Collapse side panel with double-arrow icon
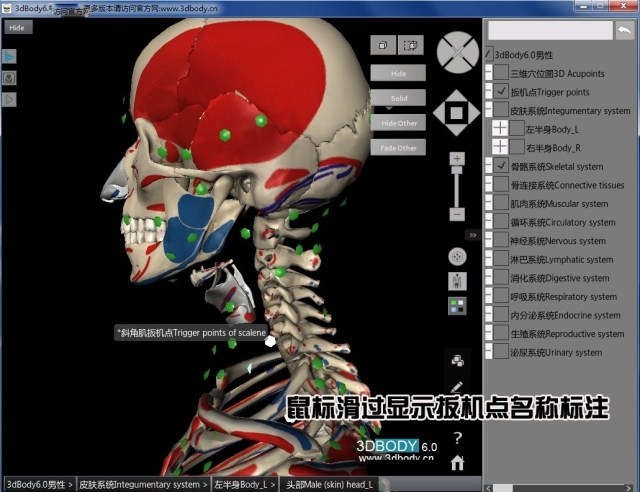Screen dimensions: 640x492 coord(473,235)
